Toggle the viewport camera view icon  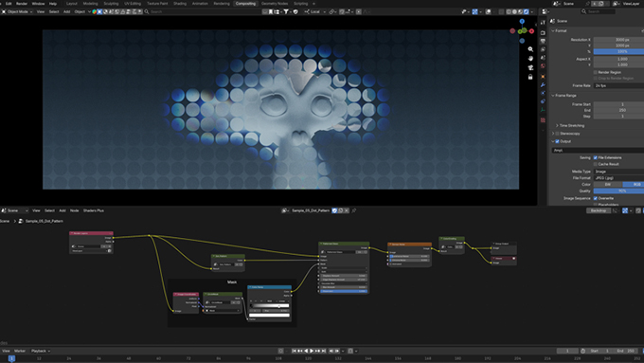[530, 67]
